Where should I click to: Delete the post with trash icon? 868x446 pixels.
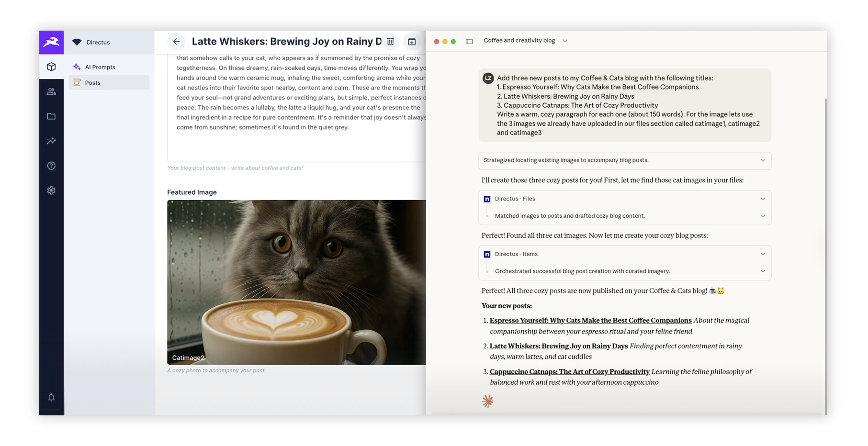pyautogui.click(x=391, y=42)
